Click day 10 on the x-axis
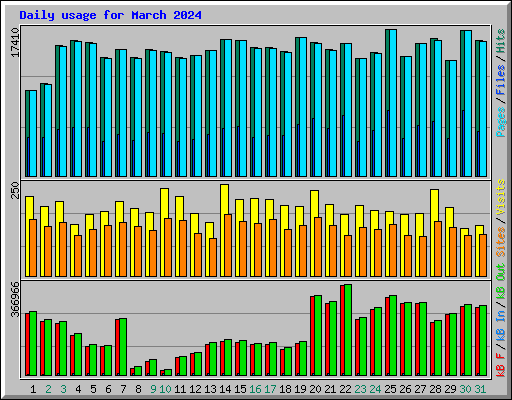512x400 pixels. (165, 389)
